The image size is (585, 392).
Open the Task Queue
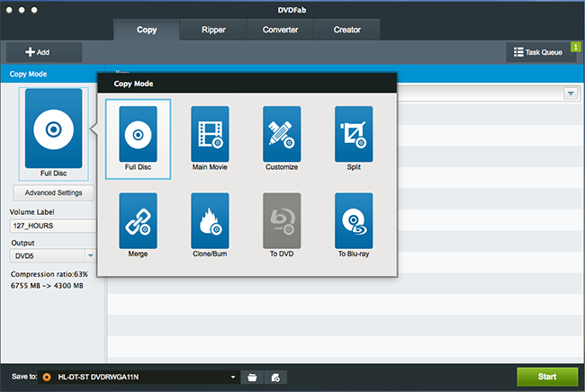[537, 52]
